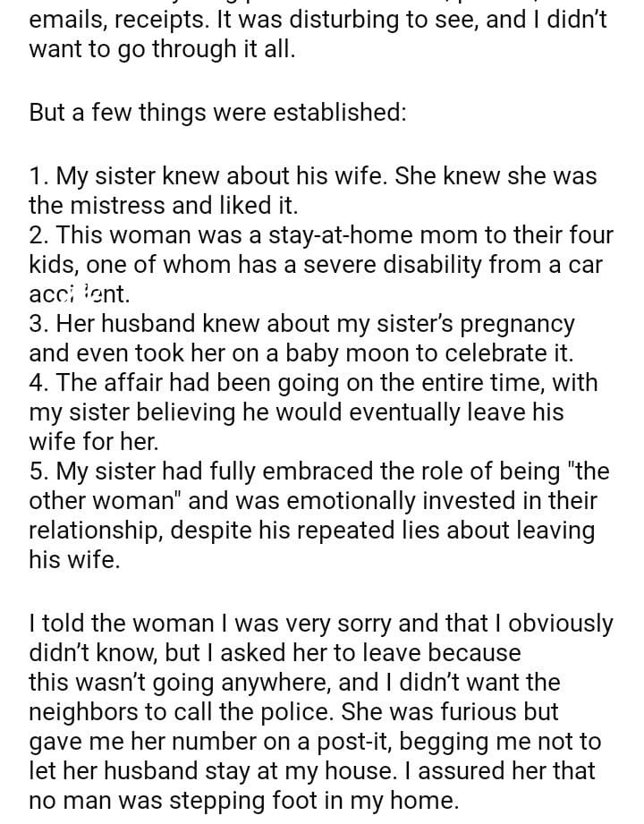Click the 'But a few things were established:' line
Image resolution: width=644 pixels, height=824 pixels.
click(217, 113)
